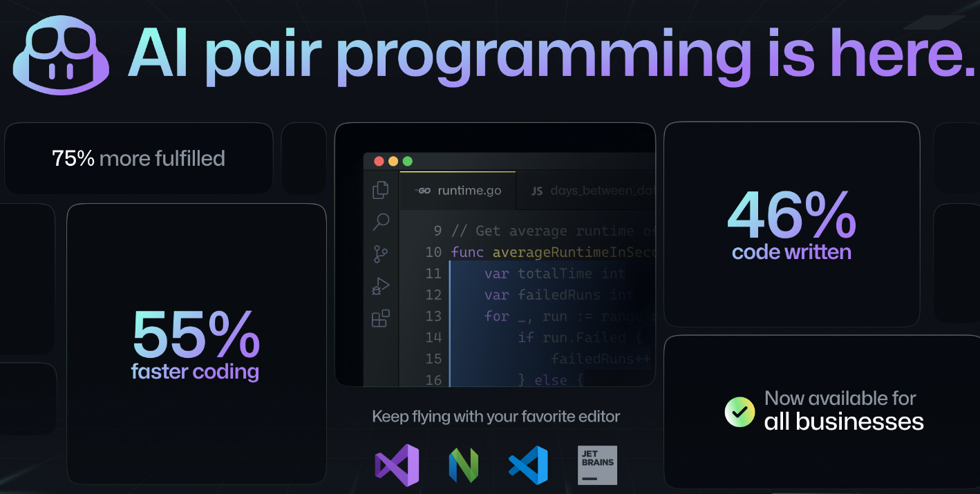Click the Neovim editor logo
Image resolution: width=980 pixels, height=494 pixels.
[463, 465]
